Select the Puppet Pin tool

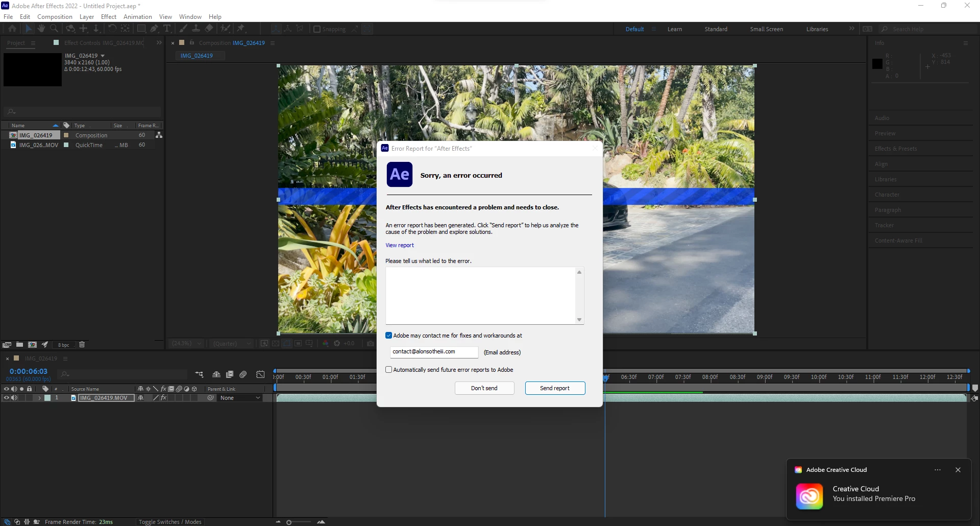pos(241,29)
